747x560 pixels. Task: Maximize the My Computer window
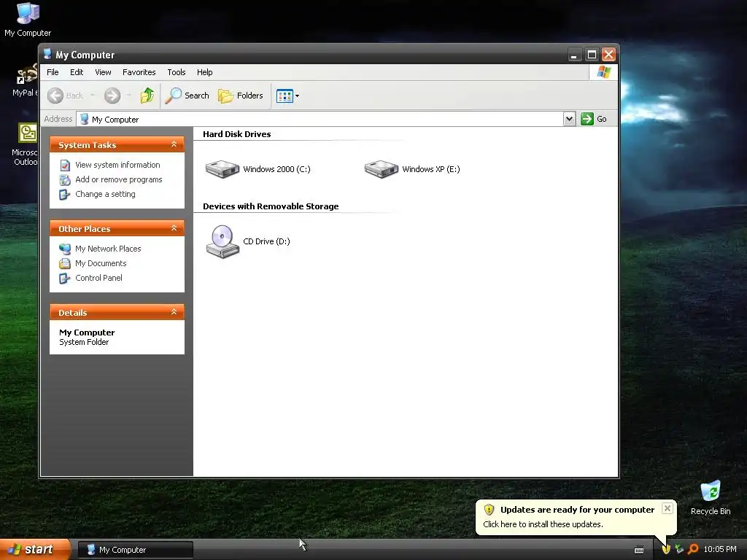click(x=592, y=54)
